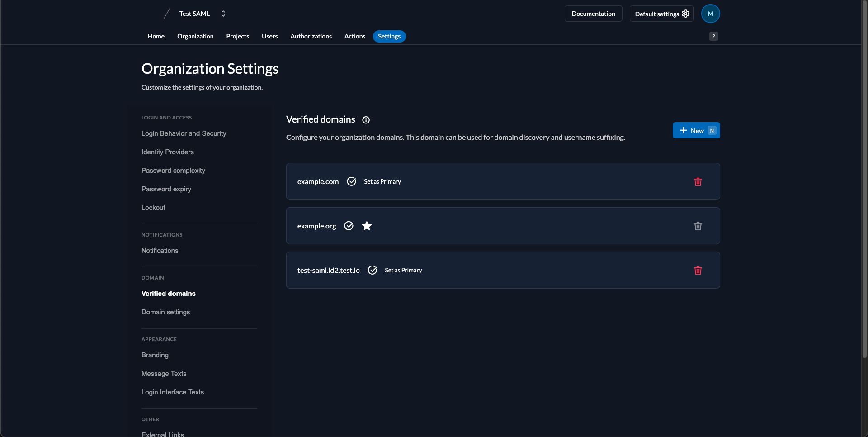Click the page vertical scrollbar

864,181
